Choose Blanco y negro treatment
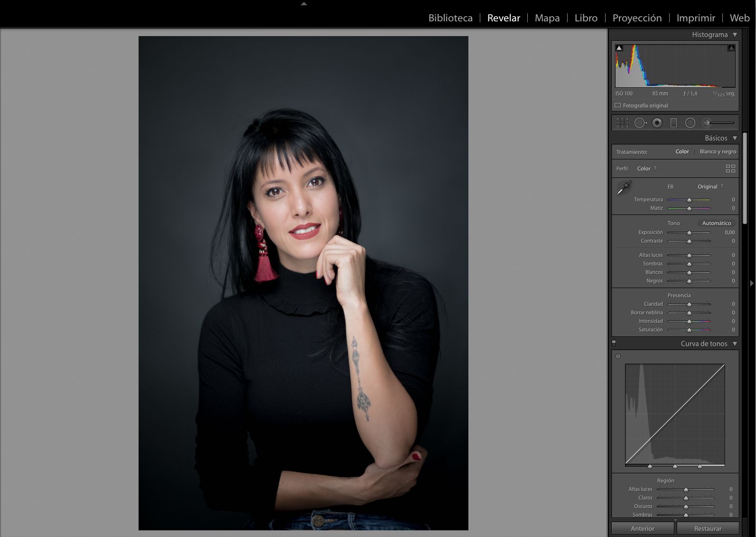 coord(718,151)
